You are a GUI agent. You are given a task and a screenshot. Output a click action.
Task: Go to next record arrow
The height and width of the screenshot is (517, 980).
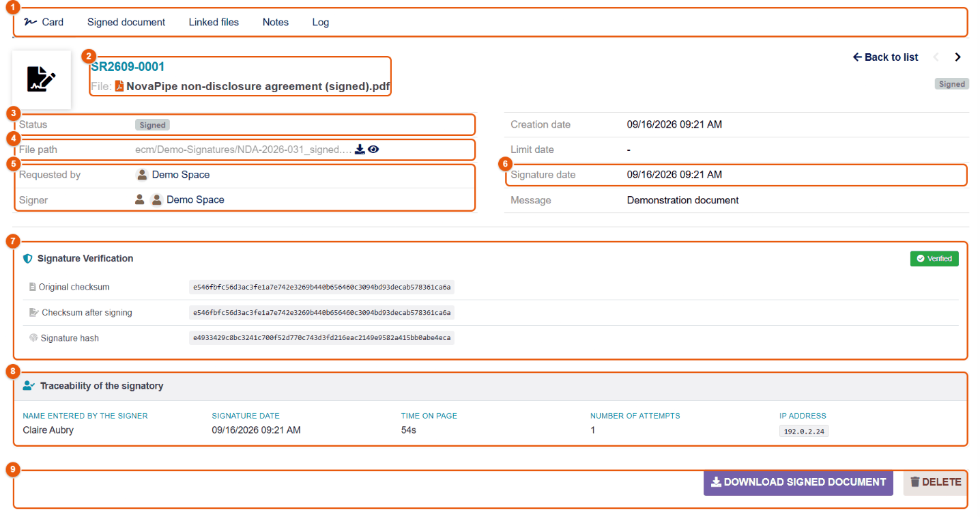957,57
